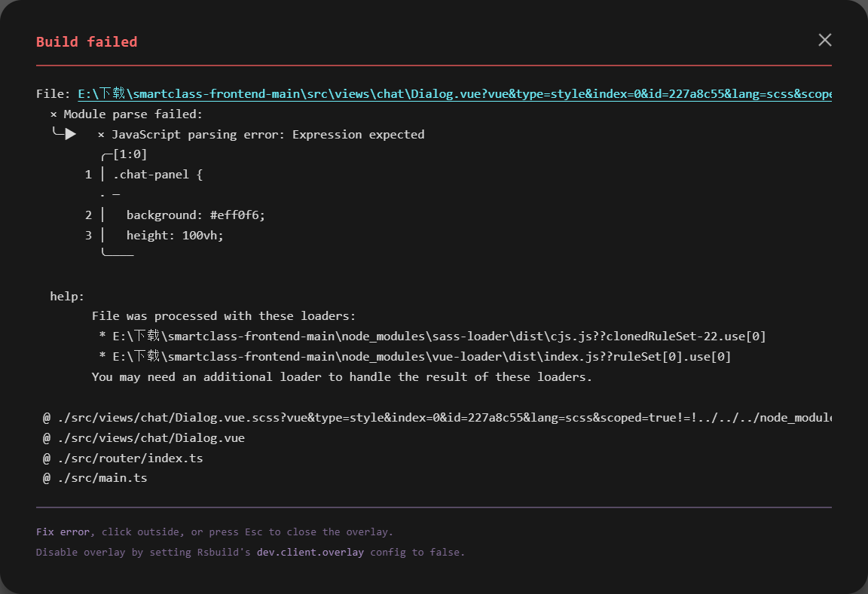This screenshot has height=594, width=868.
Task: Click 'File was processed with these loaders:' text
Action: 224,315
